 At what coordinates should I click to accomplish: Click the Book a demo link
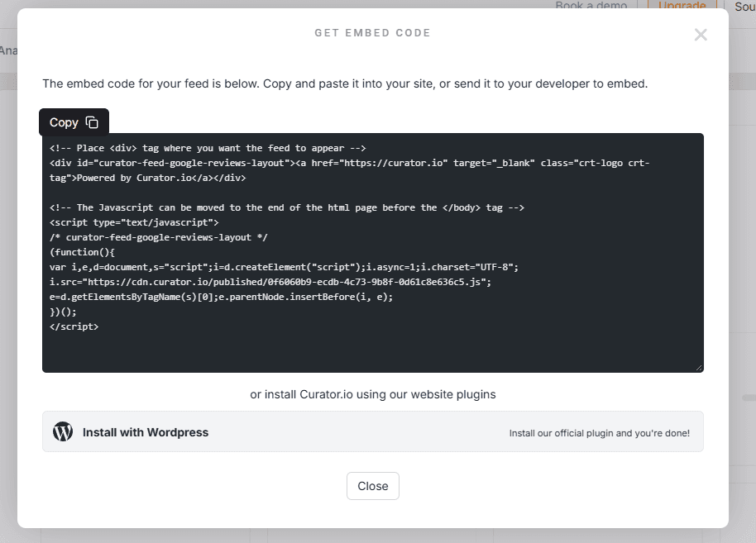pos(591,5)
